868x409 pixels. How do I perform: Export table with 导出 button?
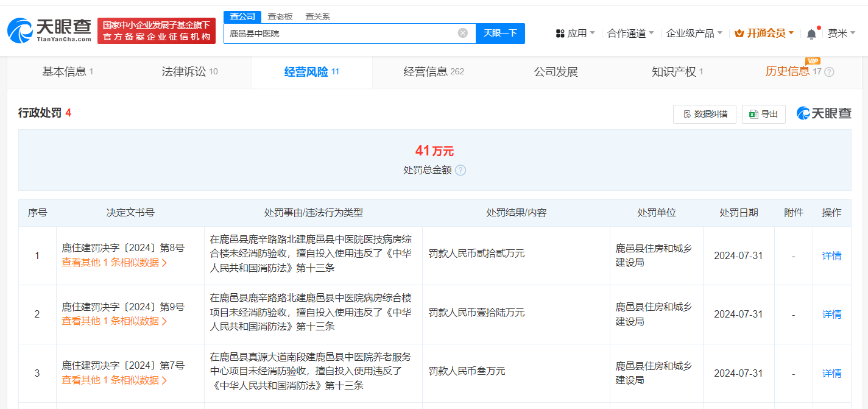pos(763,114)
